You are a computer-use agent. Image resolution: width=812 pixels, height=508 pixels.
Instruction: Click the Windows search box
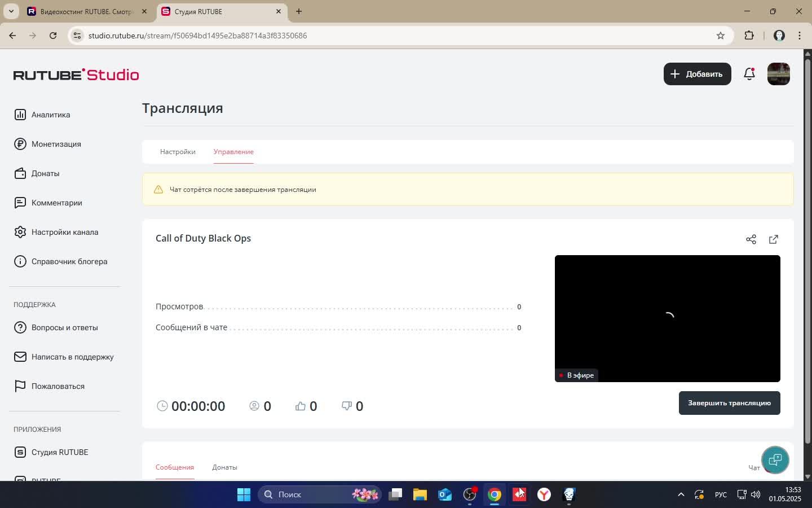[320, 494]
